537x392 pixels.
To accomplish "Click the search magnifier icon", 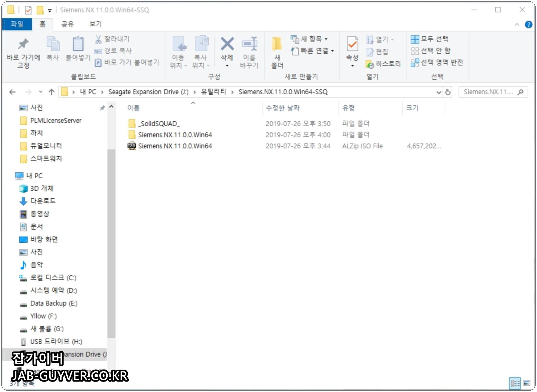I will coord(521,92).
